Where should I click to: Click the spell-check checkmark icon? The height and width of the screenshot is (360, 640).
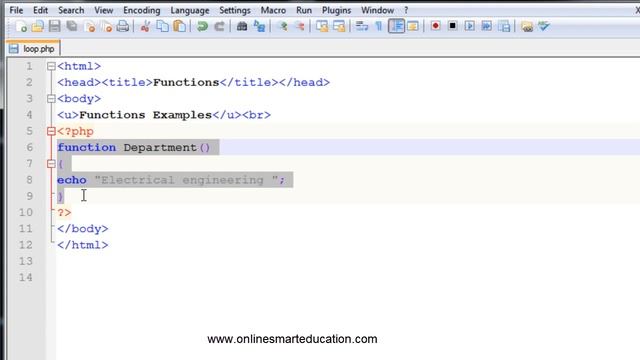pos(544,27)
